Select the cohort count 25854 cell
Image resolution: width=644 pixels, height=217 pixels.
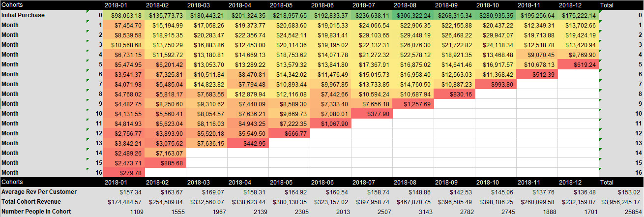pos(634,212)
